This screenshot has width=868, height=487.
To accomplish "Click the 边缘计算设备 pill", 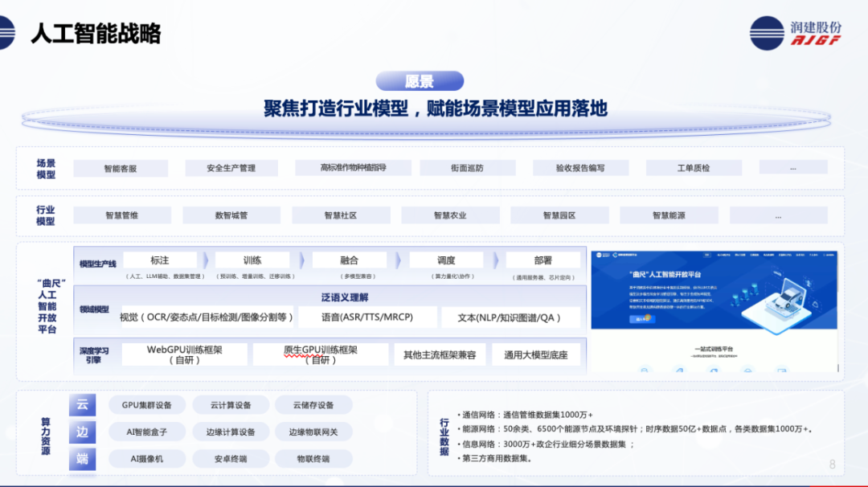I will (x=231, y=432).
